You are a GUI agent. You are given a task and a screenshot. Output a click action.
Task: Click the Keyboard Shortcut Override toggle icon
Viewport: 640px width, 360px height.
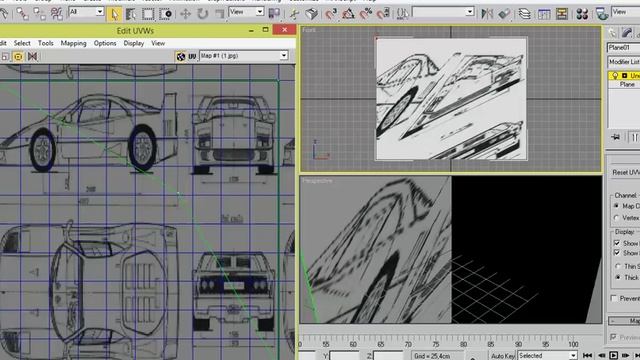tap(312, 14)
